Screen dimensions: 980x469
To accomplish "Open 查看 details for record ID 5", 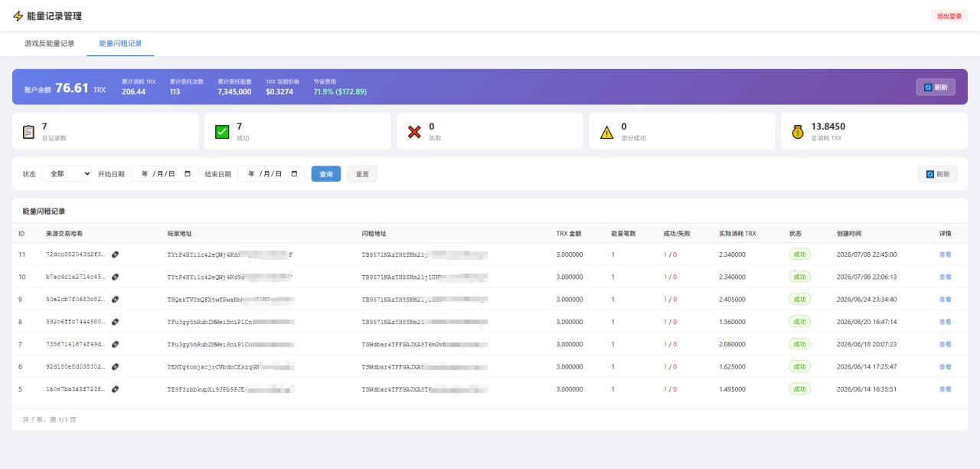I will tap(945, 389).
